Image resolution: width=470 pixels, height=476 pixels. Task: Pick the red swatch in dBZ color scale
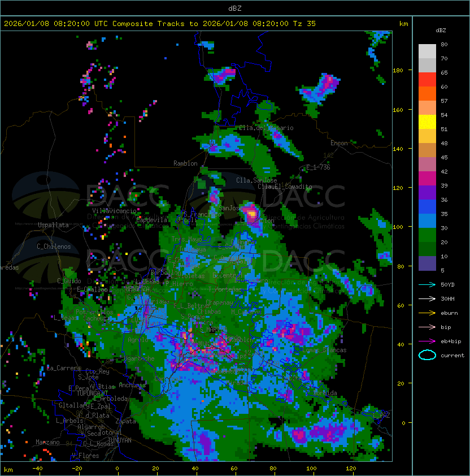click(427, 79)
